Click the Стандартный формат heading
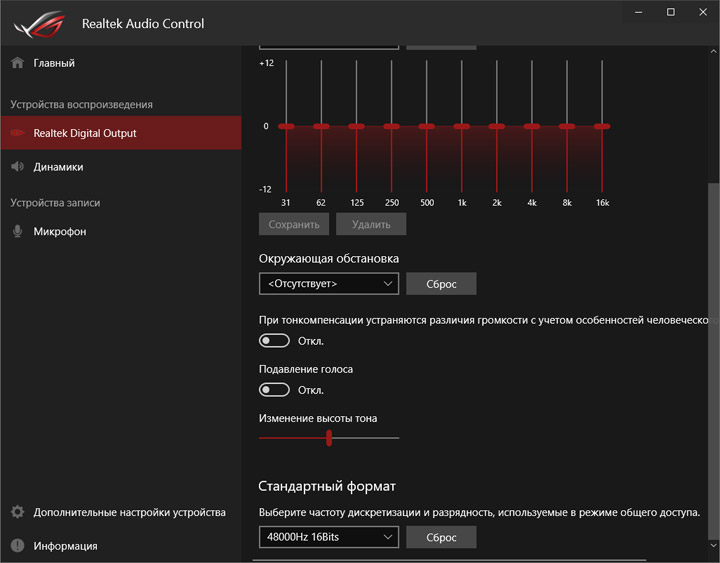 (x=327, y=486)
